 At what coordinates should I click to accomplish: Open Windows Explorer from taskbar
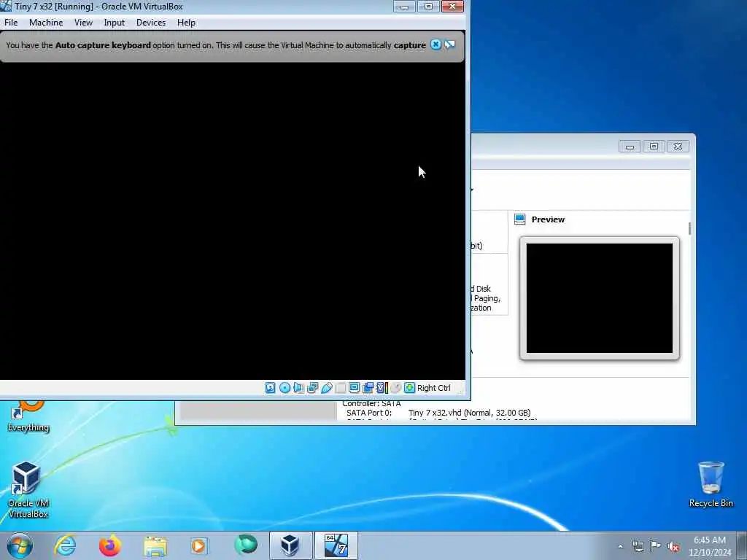155,545
